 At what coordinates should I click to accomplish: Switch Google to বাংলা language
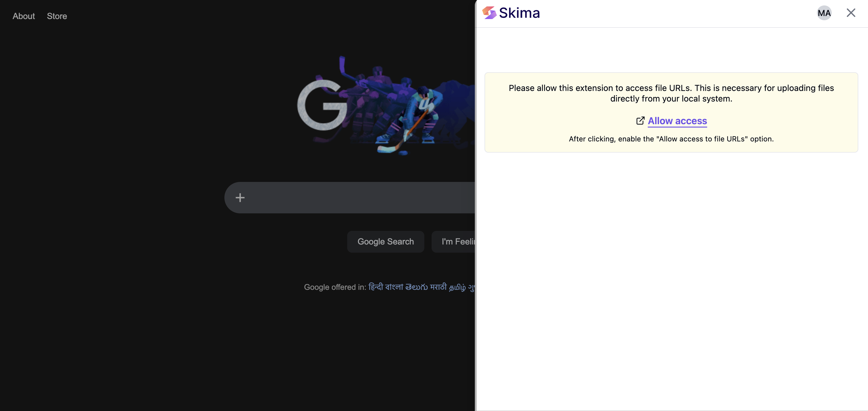(x=394, y=287)
